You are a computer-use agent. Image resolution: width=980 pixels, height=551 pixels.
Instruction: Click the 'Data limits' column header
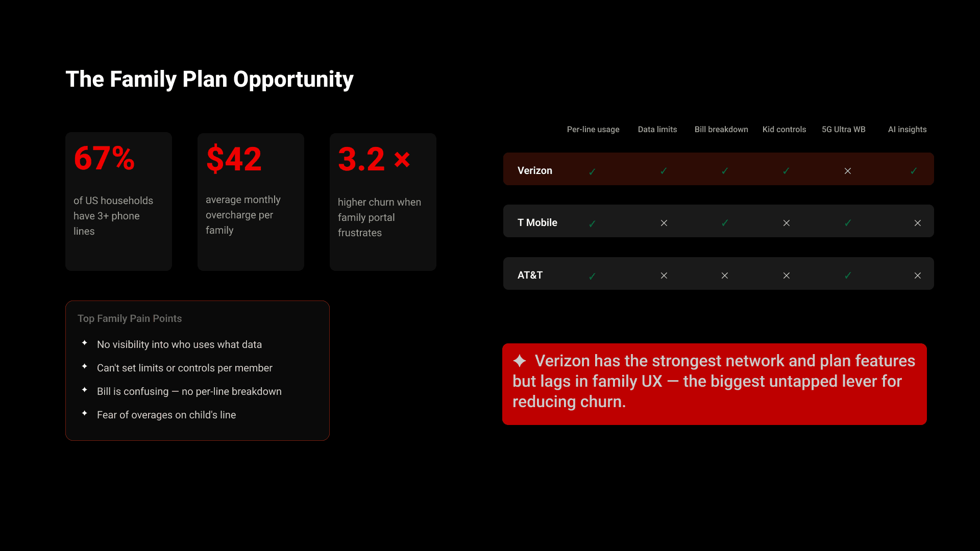click(x=657, y=130)
